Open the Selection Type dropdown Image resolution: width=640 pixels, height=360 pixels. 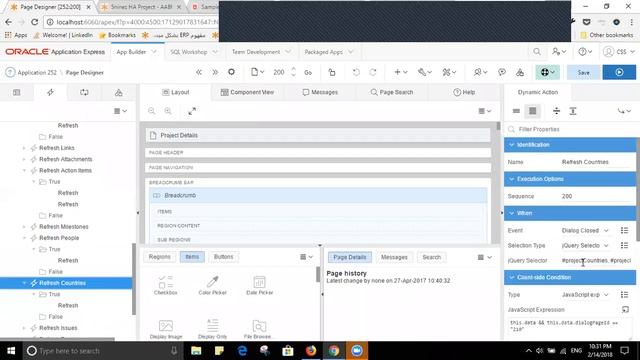coord(585,246)
